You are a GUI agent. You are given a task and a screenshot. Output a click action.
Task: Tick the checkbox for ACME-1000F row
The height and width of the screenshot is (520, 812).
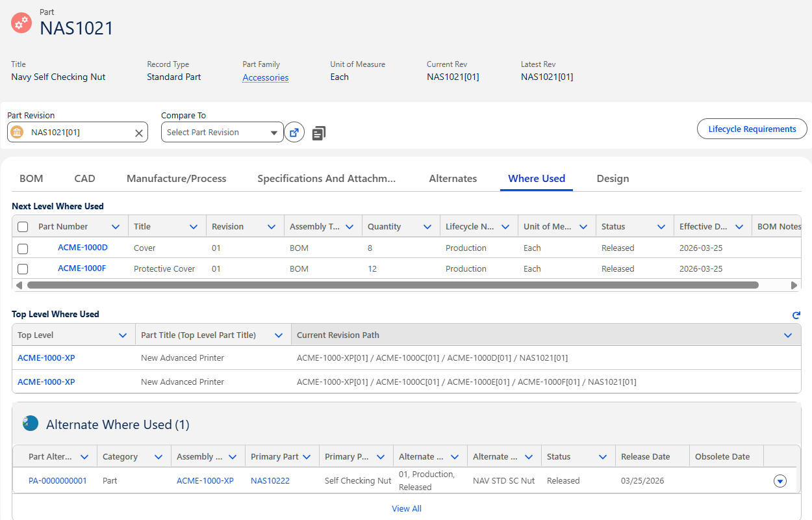click(23, 269)
